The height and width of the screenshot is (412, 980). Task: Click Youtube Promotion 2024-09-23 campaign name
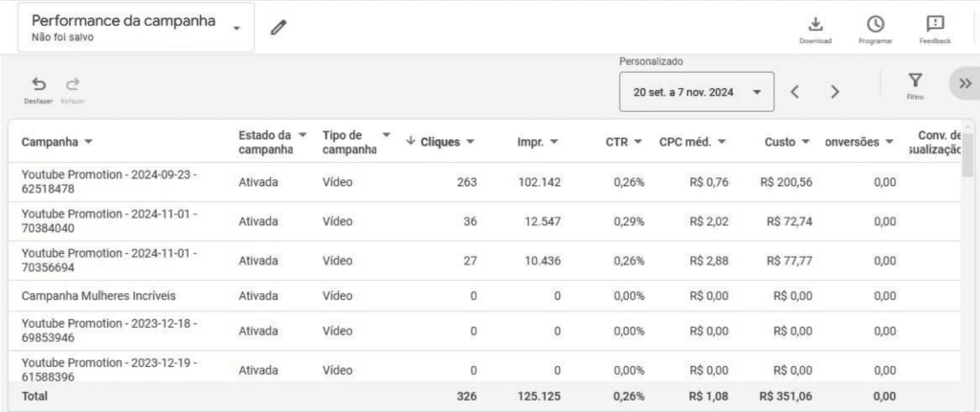109,181
